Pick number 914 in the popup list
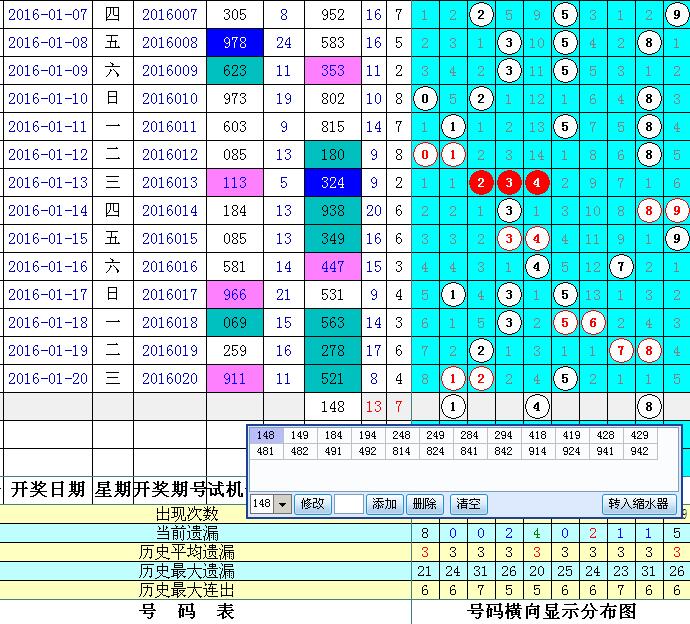The height and width of the screenshot is (624, 690). [537, 451]
